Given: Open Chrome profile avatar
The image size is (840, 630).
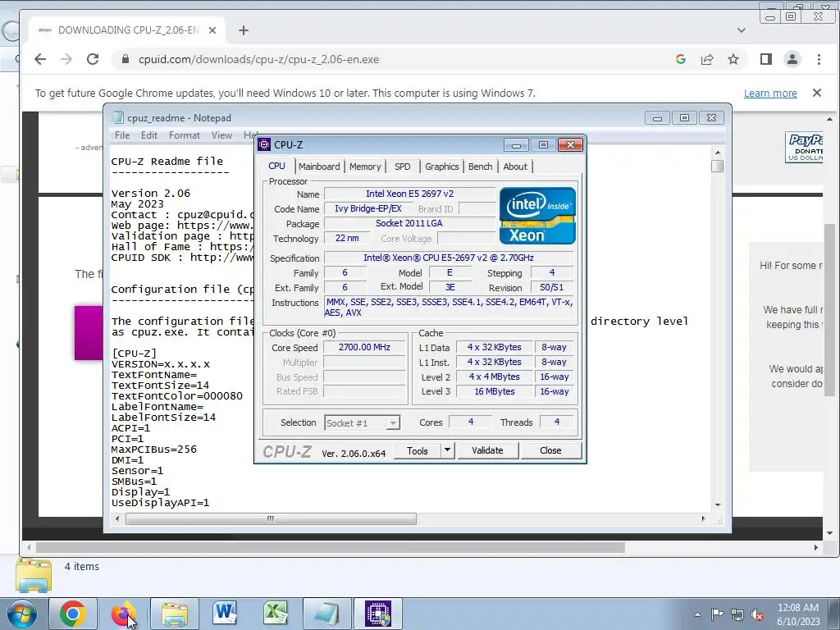Looking at the screenshot, I should (792, 59).
